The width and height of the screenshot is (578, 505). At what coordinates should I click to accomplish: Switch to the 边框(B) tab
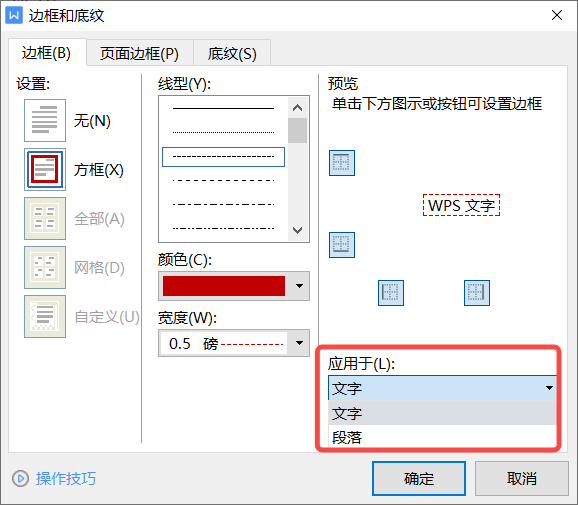pyautogui.click(x=46, y=53)
